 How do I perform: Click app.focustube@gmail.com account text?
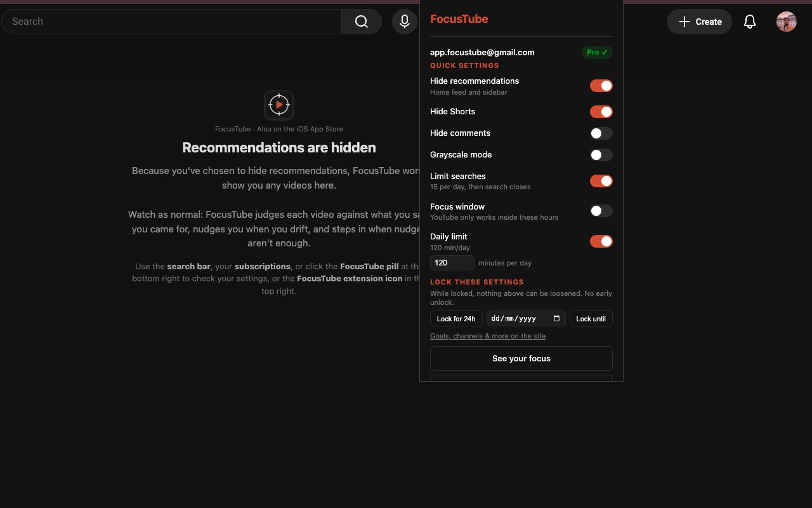482,53
